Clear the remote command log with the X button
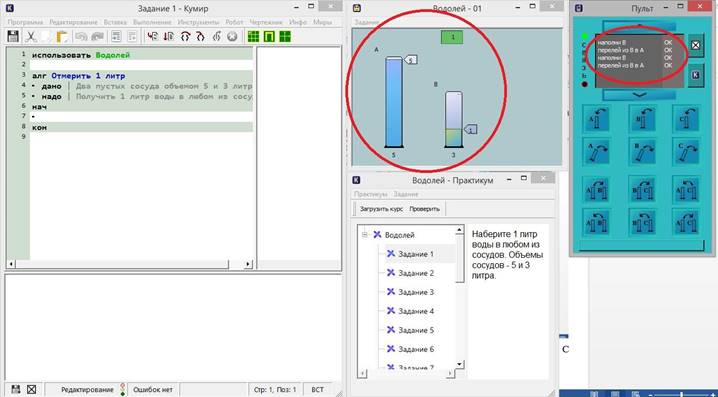Viewport: 718px width, 397px height. click(696, 45)
